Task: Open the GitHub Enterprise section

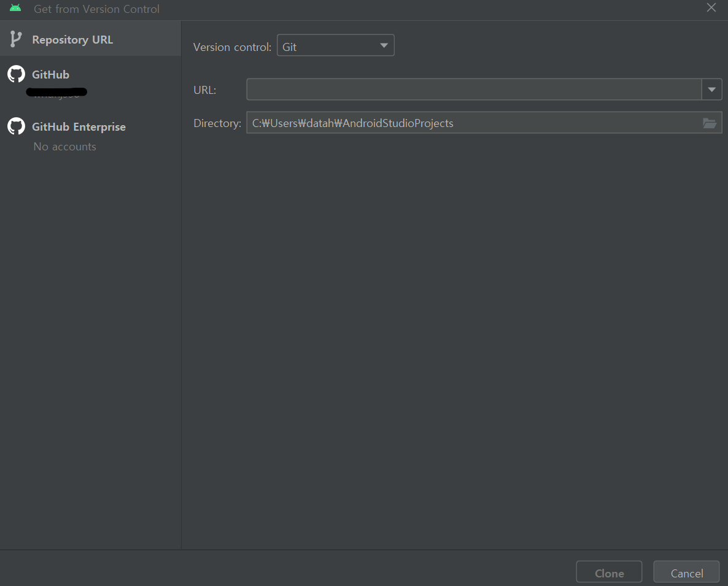Action: click(79, 126)
